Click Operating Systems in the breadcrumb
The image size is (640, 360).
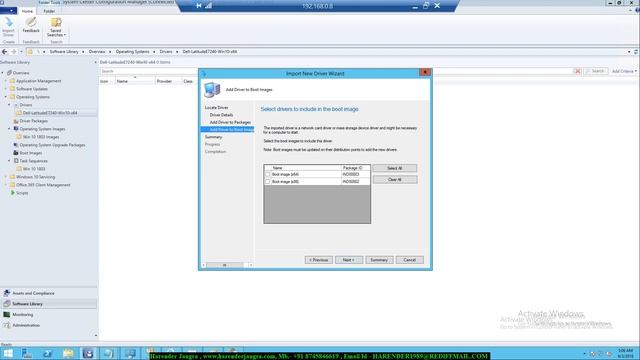[x=132, y=52]
